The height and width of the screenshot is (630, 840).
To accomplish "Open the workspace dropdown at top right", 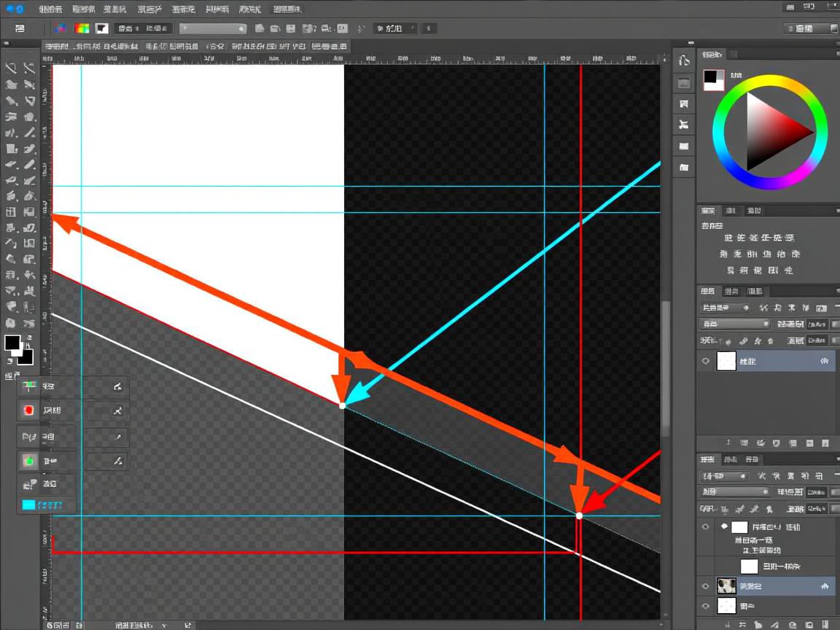I will click(x=810, y=28).
